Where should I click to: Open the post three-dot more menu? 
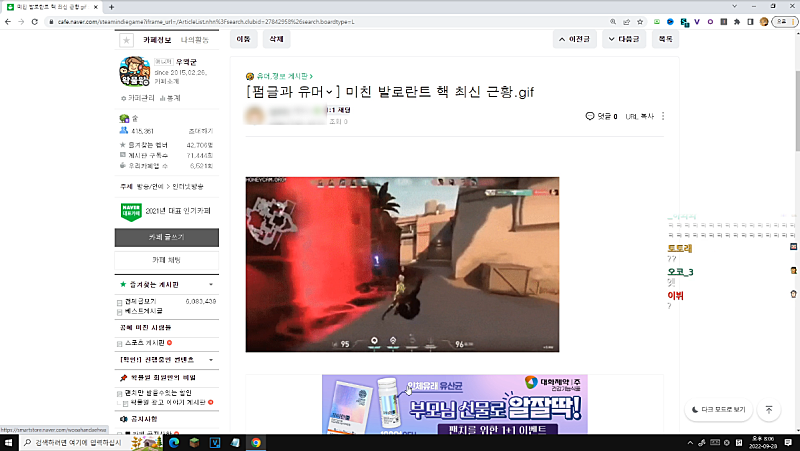(x=663, y=116)
